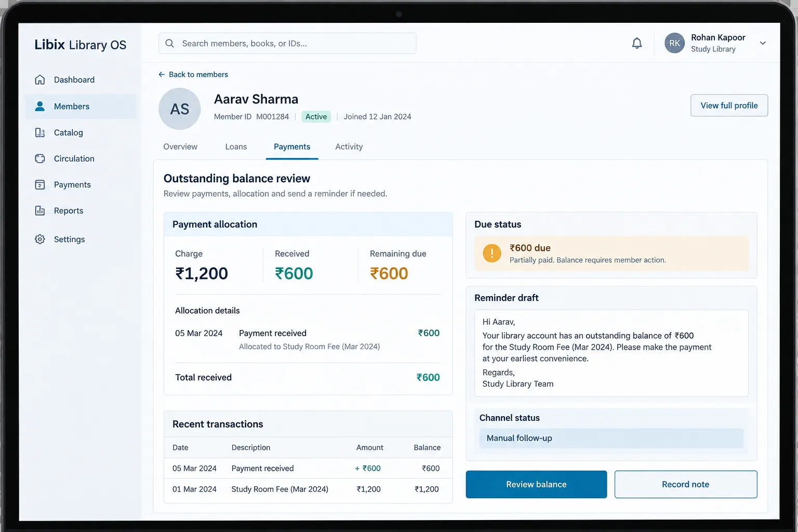
Task: Open the Catalog book icon
Action: point(40,132)
